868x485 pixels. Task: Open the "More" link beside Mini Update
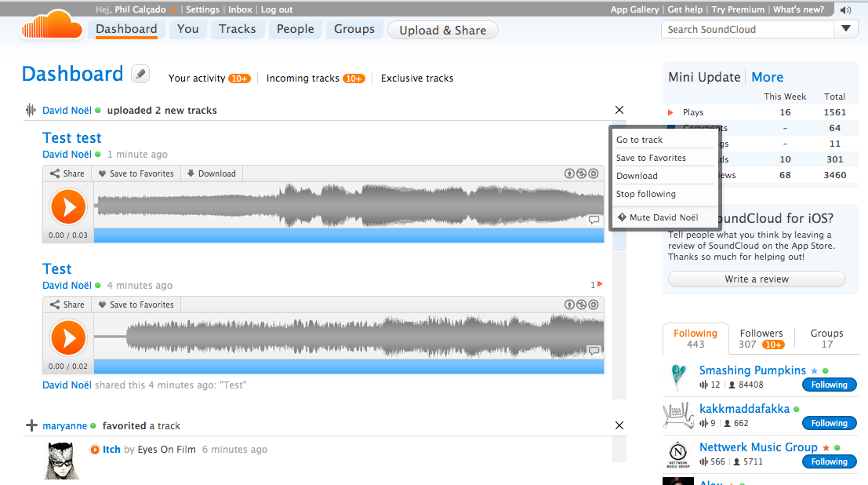pyautogui.click(x=768, y=77)
